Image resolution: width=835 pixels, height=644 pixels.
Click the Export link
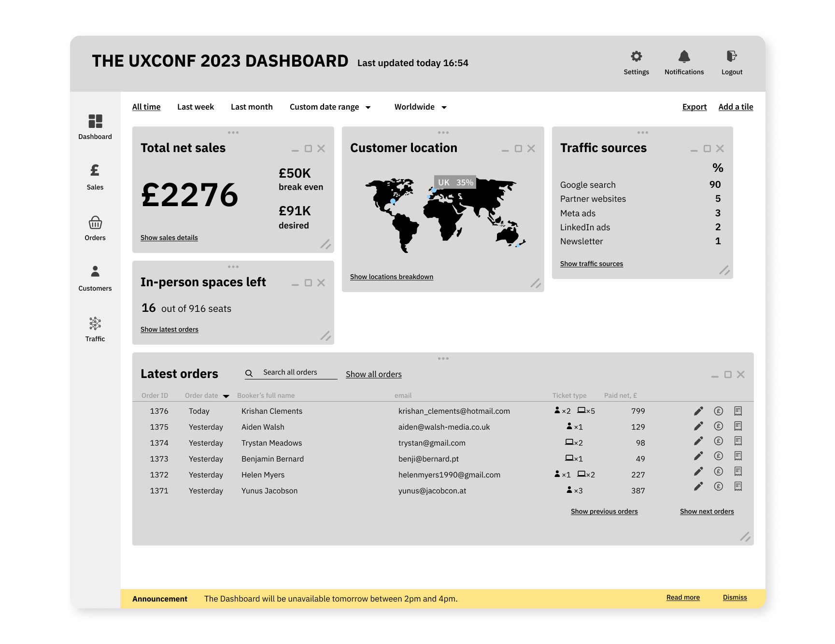point(694,107)
